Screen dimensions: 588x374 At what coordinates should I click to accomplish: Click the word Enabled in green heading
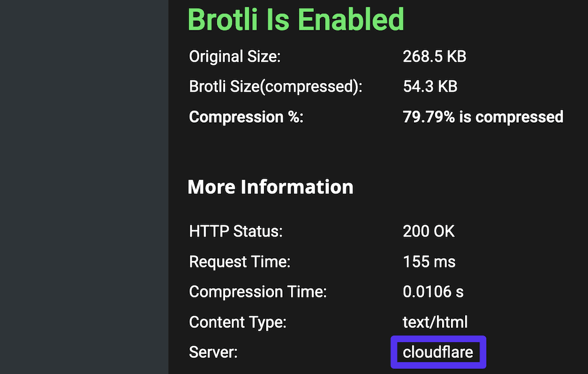[352, 19]
